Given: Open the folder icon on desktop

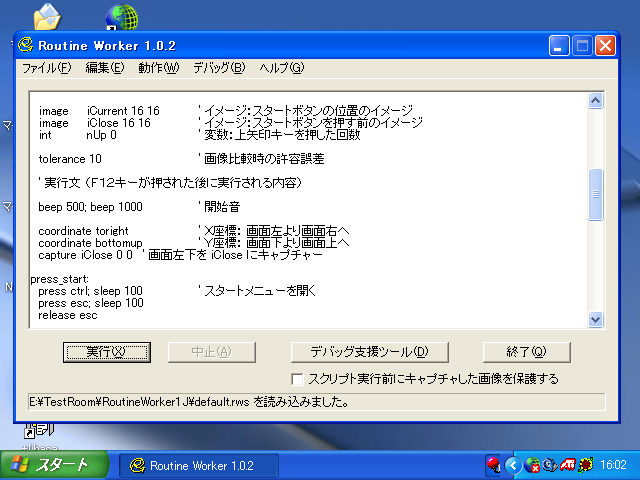Looking at the screenshot, I should pos(47,17).
